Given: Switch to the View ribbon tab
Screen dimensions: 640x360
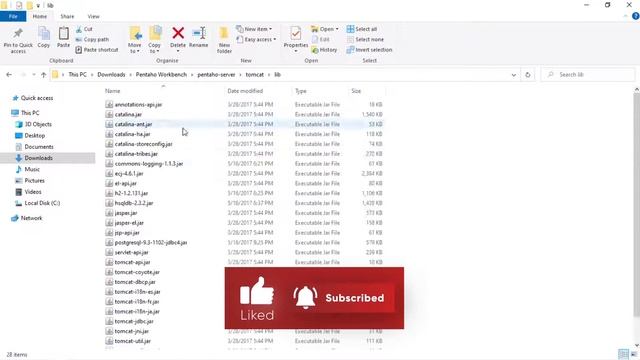Looking at the screenshot, I should coord(93,17).
